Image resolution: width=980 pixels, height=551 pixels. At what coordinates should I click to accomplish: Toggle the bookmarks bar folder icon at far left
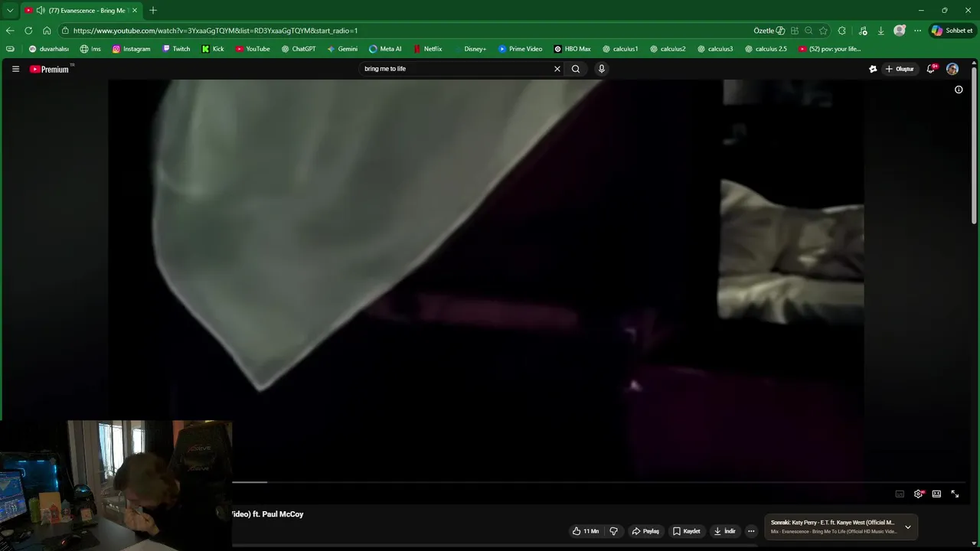(x=10, y=49)
